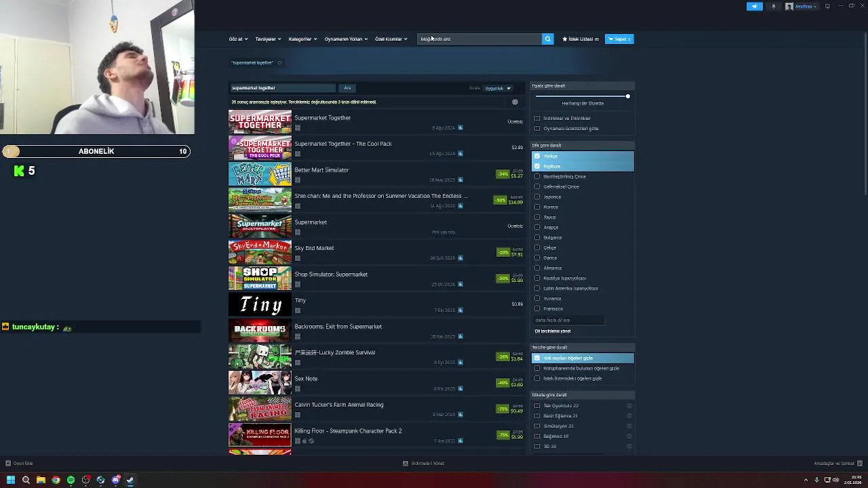Open Spotify from taskbar
868x488 pixels.
pos(71,480)
